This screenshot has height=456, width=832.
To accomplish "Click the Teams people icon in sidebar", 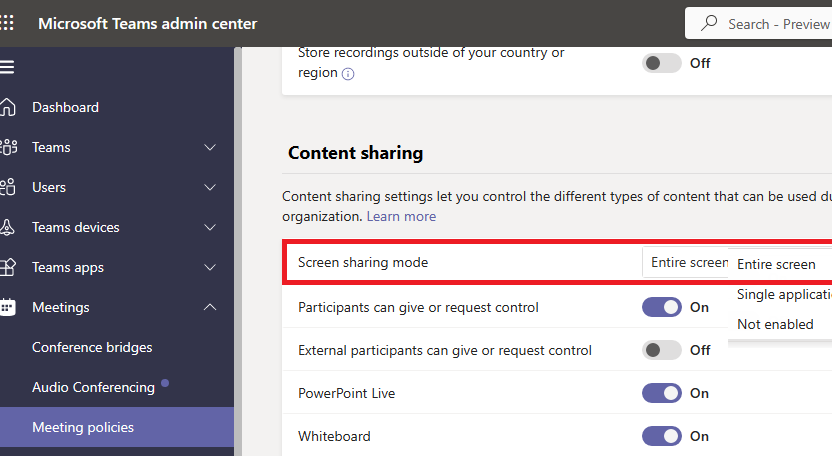I will [x=8, y=147].
